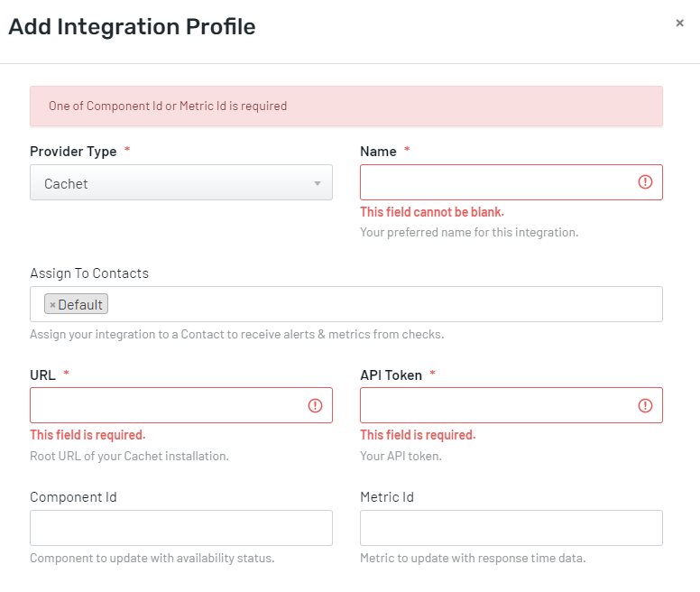Close the Add Integration Profile dialog
Viewport: 700px width, 592px height.
click(x=679, y=23)
